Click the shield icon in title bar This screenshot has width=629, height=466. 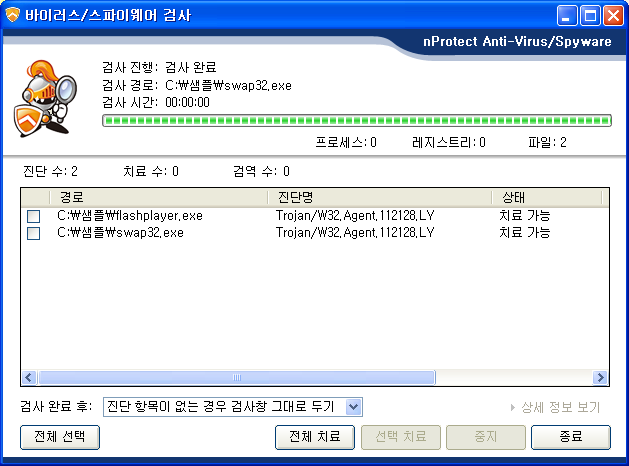tap(12, 15)
